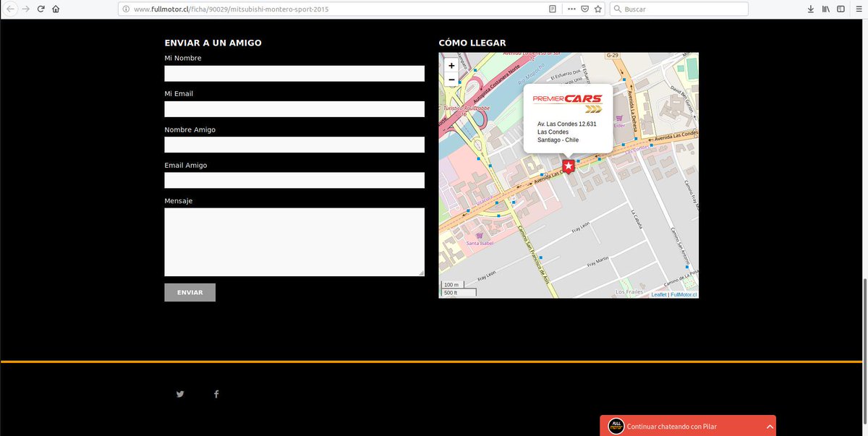
Task: Open the browser Downloads icon
Action: point(810,8)
